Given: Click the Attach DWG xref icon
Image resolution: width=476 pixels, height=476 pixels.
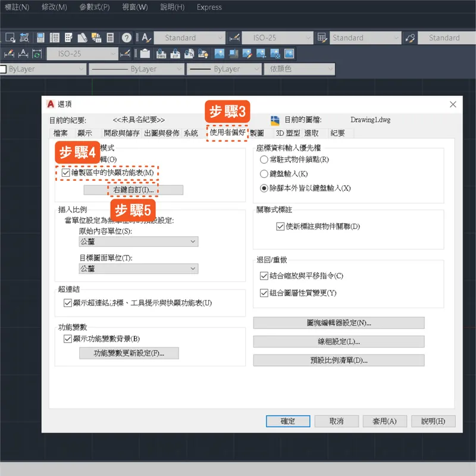Looking at the screenshot, I should pos(161,54).
